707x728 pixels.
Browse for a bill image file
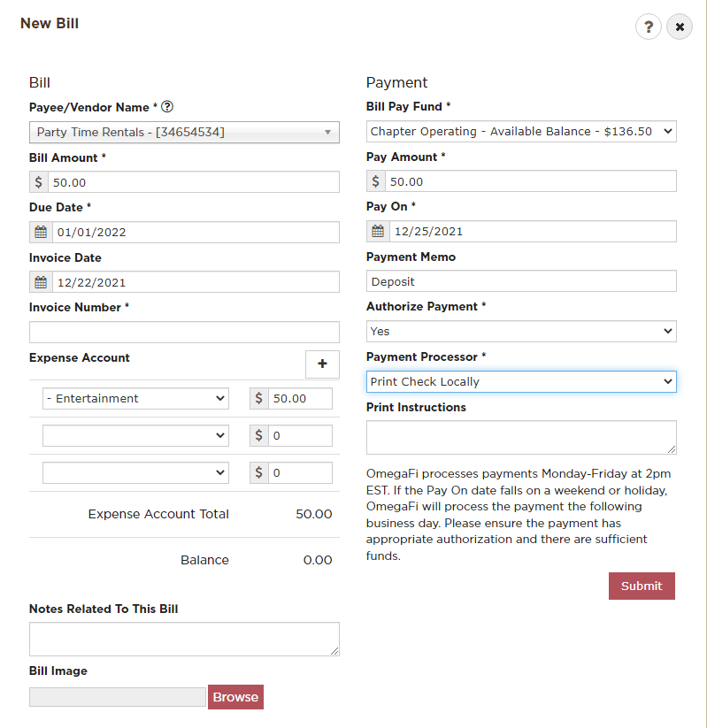[235, 697]
